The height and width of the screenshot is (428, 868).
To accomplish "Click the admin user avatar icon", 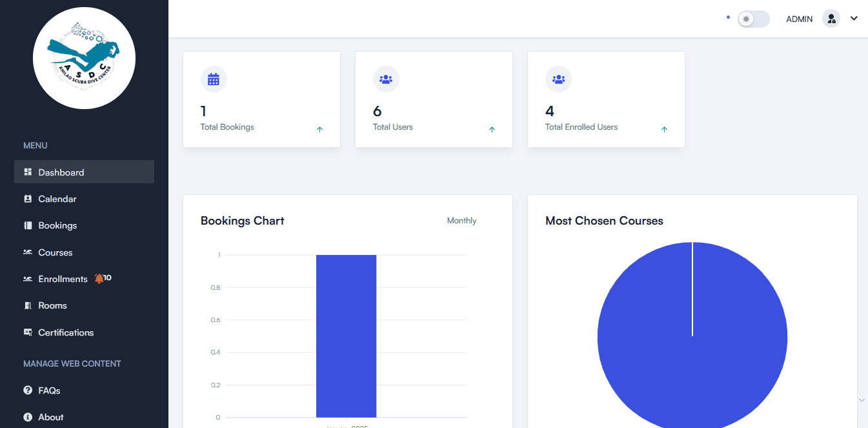I will 831,19.
